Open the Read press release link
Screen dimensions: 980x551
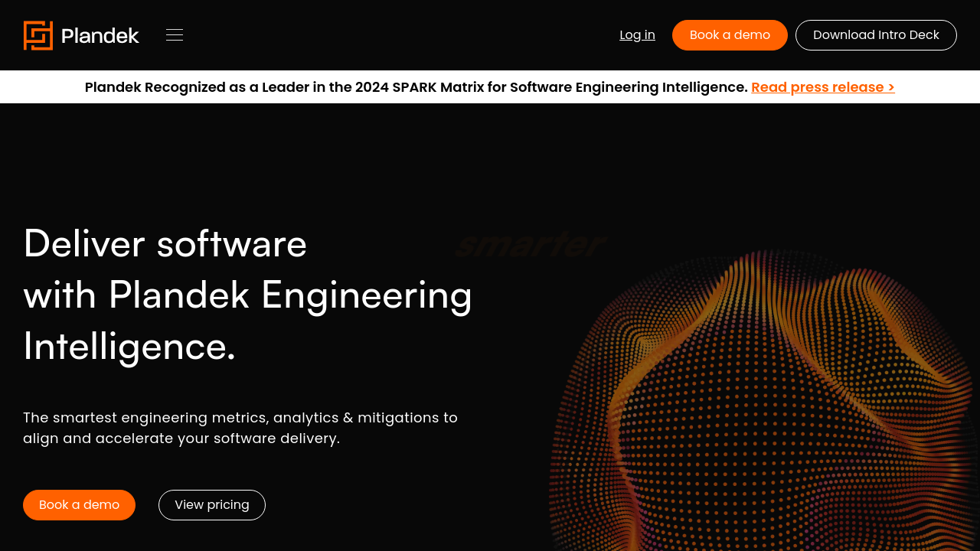[x=817, y=87]
